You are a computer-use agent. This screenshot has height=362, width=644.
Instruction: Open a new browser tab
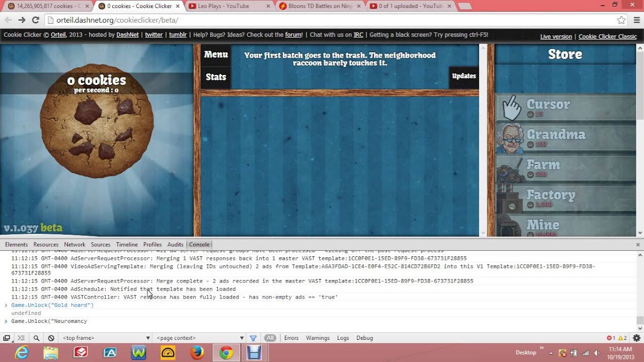click(x=465, y=7)
